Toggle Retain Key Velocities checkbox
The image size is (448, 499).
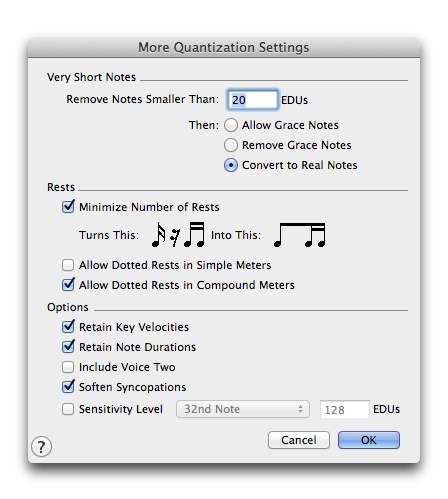point(68,327)
